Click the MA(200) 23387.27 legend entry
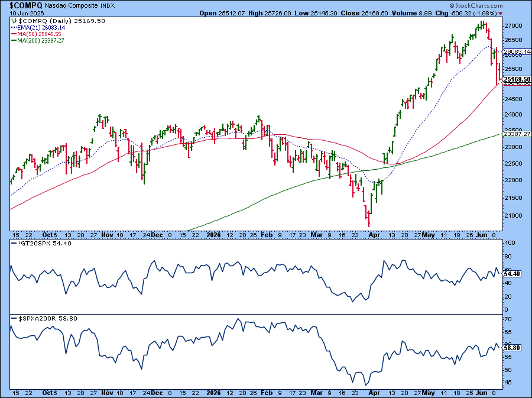Viewport: 532px width, 398px height. pos(38,40)
